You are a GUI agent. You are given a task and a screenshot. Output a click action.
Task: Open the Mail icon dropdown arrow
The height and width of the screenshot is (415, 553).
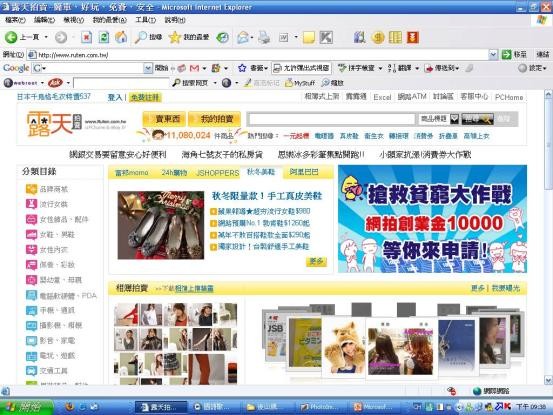click(251, 37)
